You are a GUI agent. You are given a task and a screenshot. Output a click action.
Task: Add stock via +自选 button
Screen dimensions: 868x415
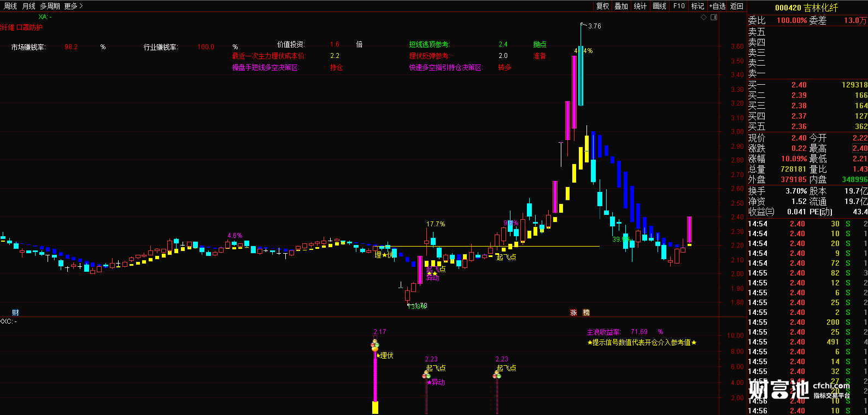coord(717,6)
